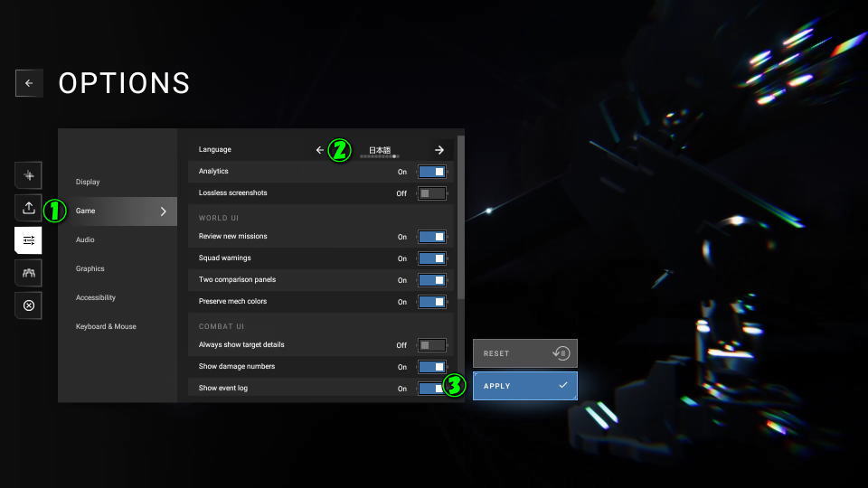868x488 pixels.
Task: Disable the Analytics toggle
Action: coord(432,172)
